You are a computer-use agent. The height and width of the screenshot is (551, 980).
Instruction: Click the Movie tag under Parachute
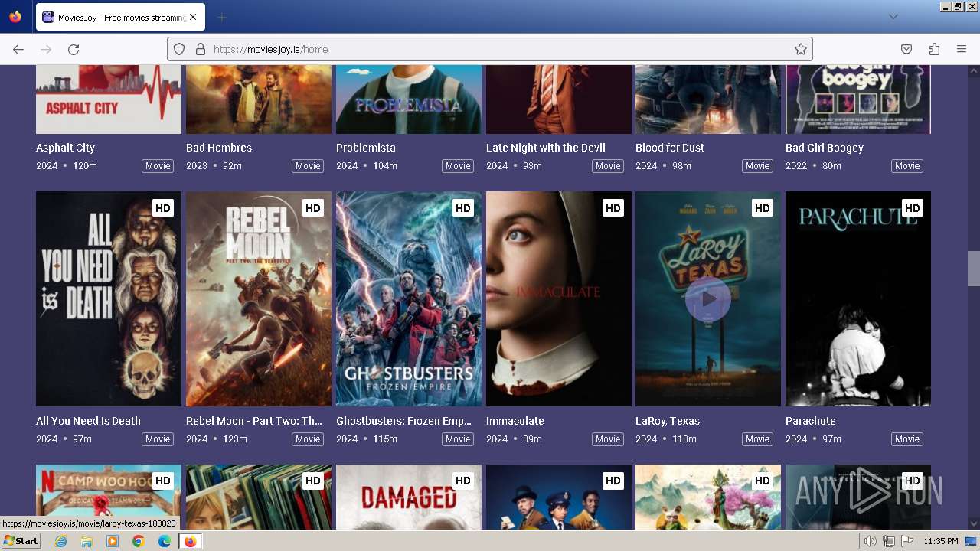907,439
